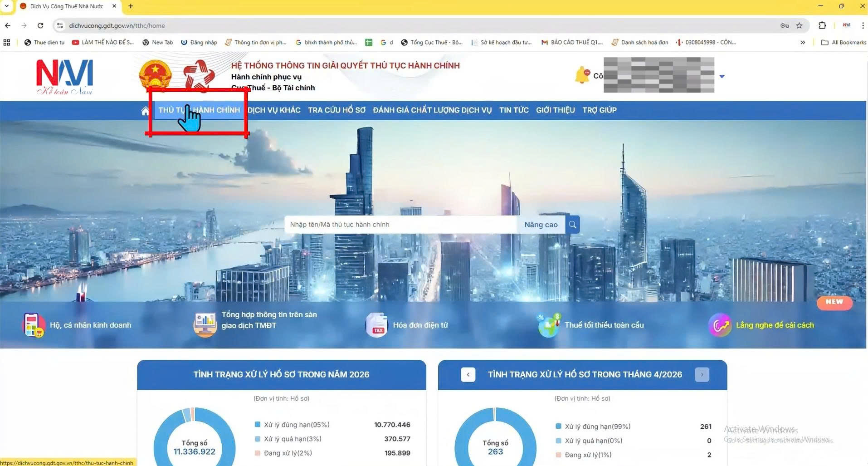Open the Hóa đơn điện tử icon
Screen dimensions: 868x466
tap(376, 325)
